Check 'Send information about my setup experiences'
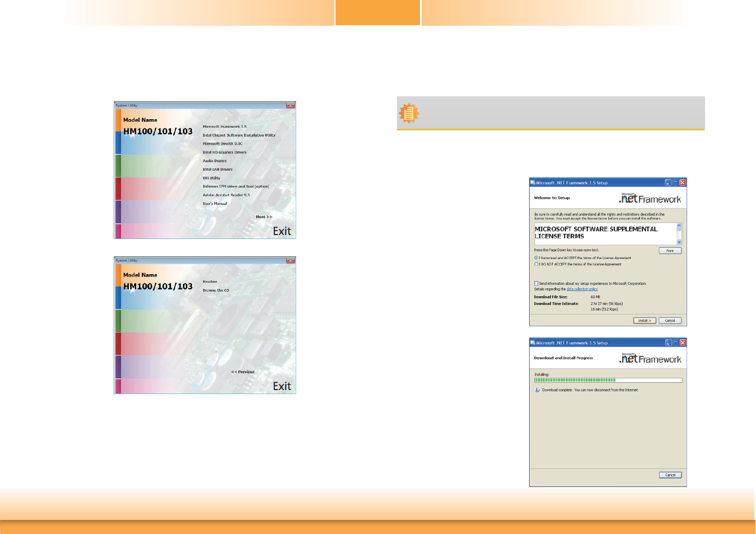Viewport: 756px width, 534px height. (x=536, y=283)
